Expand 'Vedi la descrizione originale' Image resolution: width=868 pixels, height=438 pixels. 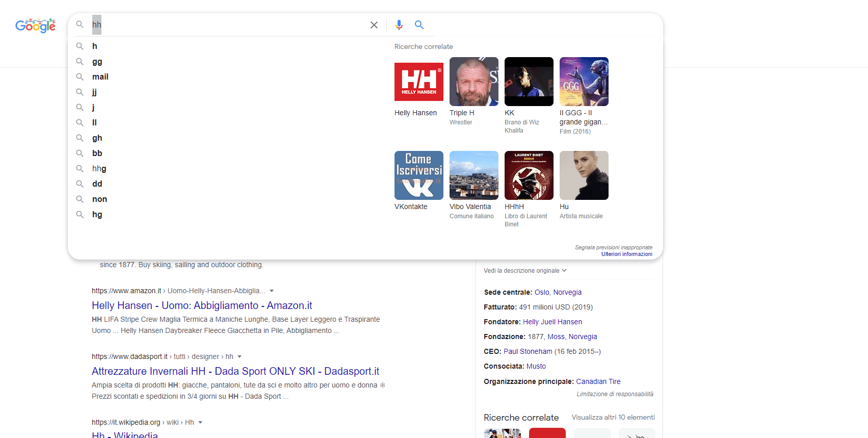(x=525, y=271)
